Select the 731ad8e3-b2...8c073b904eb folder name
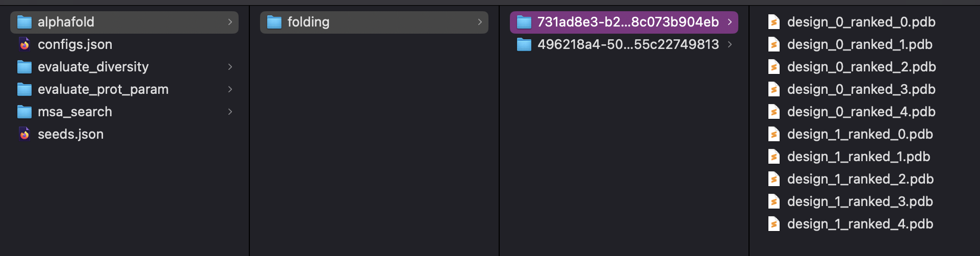Screen dimensions: 980x256 [628, 22]
